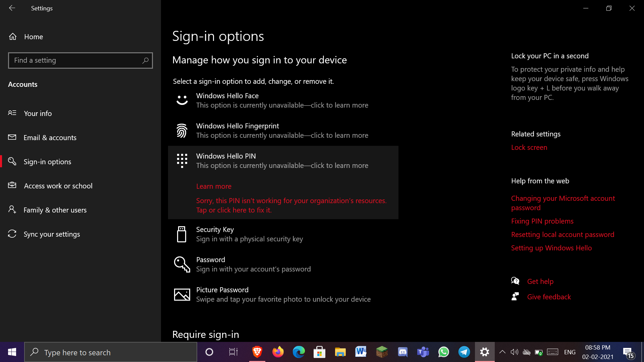Click the Security Key USB icon
The image size is (644, 362).
pos(181,234)
